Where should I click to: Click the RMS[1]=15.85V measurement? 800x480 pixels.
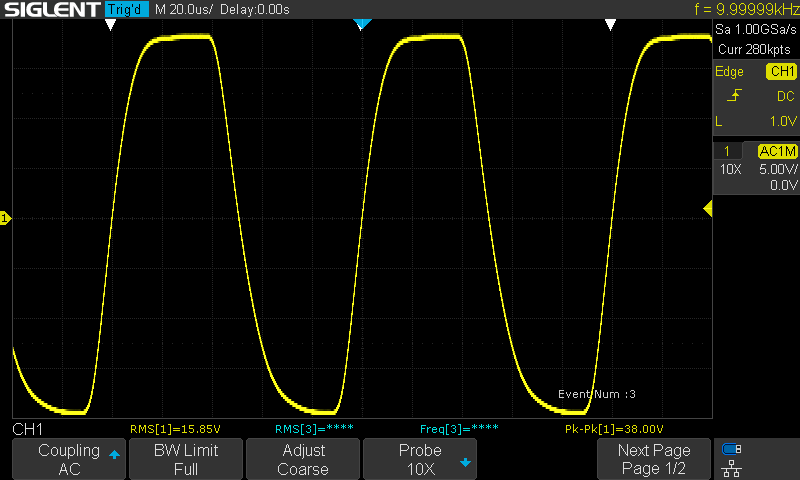pyautogui.click(x=175, y=429)
